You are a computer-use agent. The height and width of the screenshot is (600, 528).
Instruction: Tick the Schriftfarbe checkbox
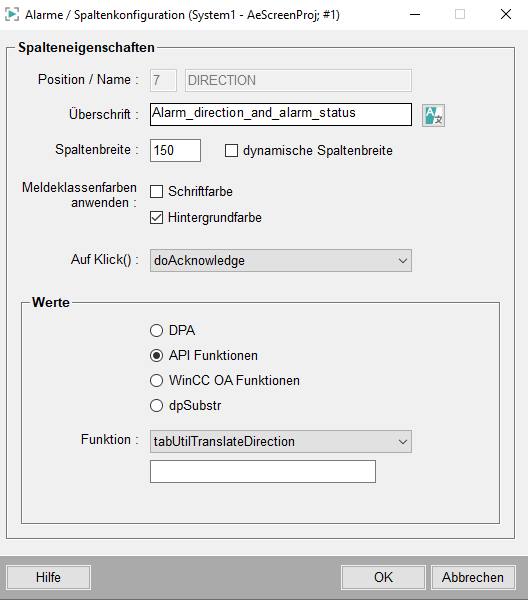(x=156, y=191)
